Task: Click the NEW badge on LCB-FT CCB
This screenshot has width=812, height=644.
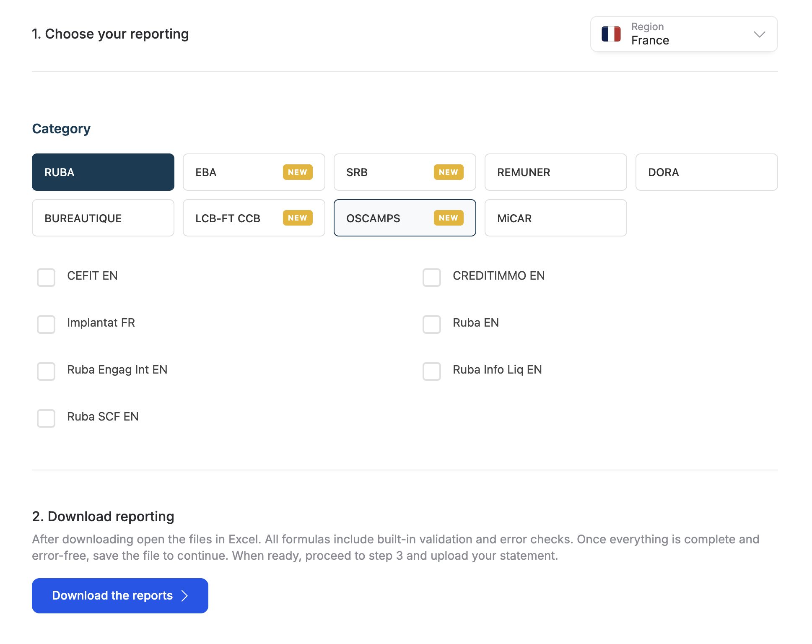Action: (x=298, y=218)
